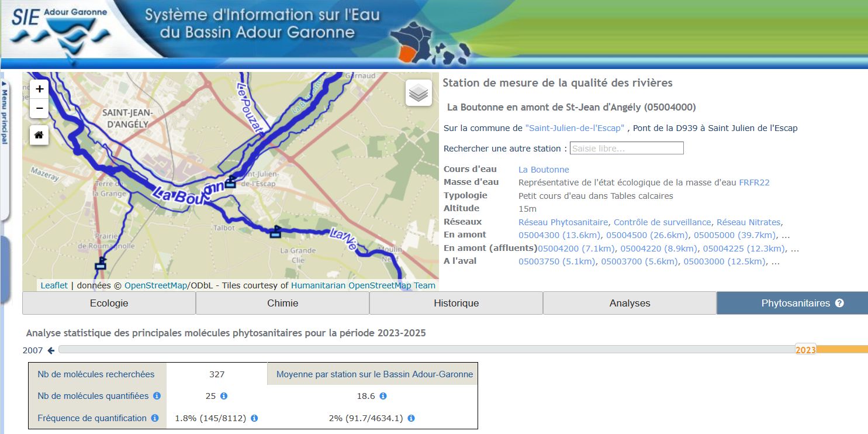Go back with arrow beside 2007
The image size is (868, 434).
pyautogui.click(x=51, y=350)
